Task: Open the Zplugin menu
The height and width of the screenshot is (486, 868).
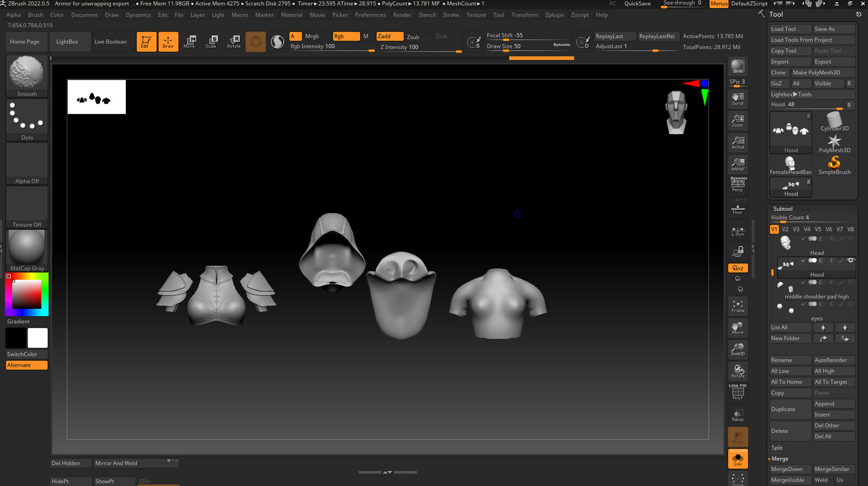Action: [554, 15]
